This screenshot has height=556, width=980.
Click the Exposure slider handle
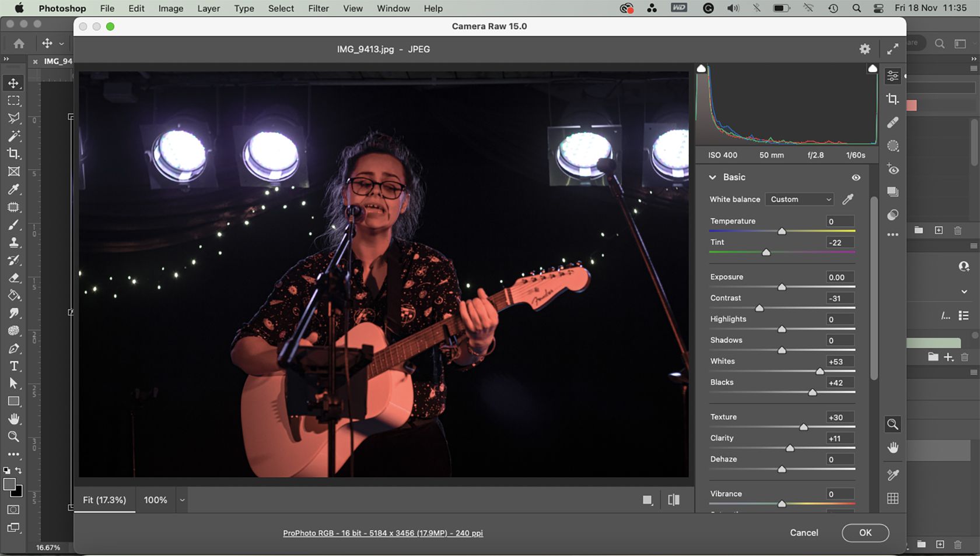tap(782, 287)
